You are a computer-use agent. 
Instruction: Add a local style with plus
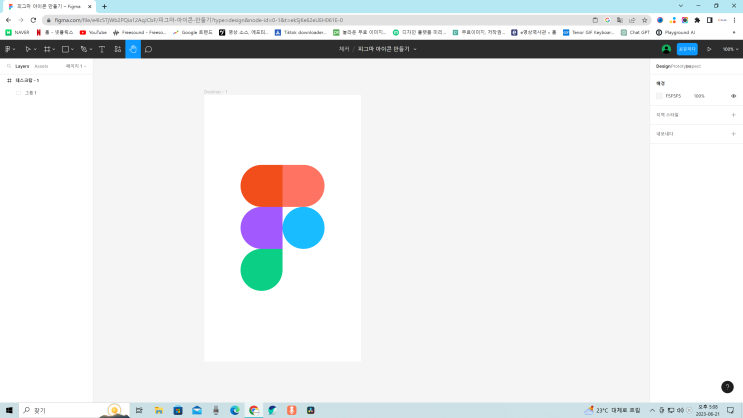734,115
